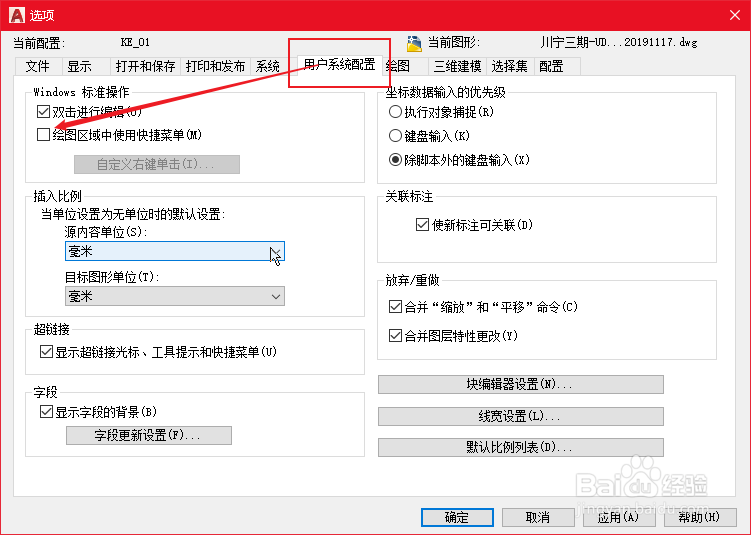751x535 pixels.
Task: Go to the 三维建模 tab
Action: click(x=457, y=66)
